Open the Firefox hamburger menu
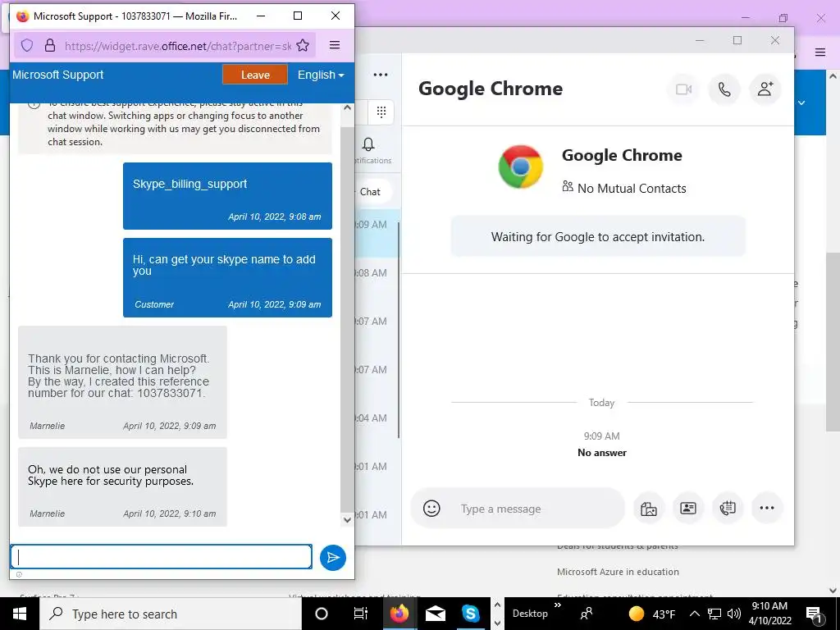The width and height of the screenshot is (840, 630). click(x=335, y=46)
